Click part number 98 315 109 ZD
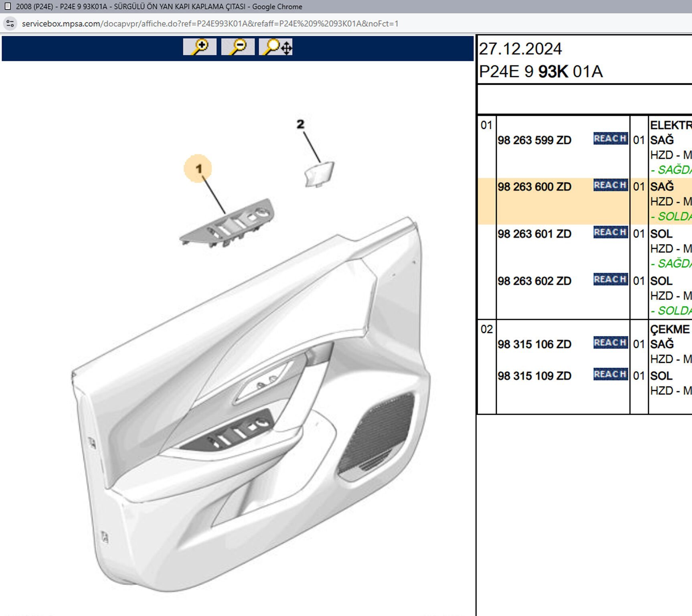 point(534,376)
